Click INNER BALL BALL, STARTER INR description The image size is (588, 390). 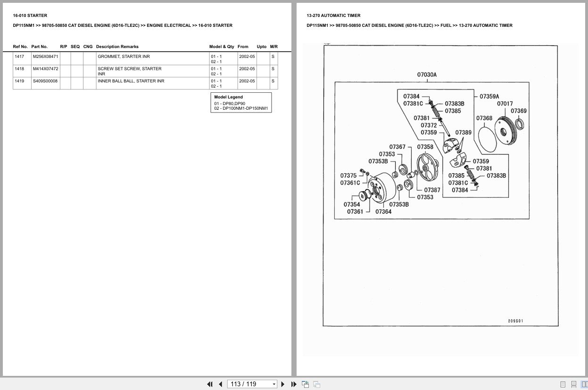[131, 81]
